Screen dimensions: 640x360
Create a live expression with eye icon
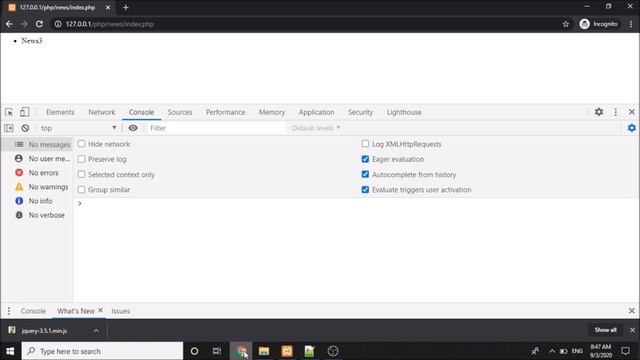133,128
